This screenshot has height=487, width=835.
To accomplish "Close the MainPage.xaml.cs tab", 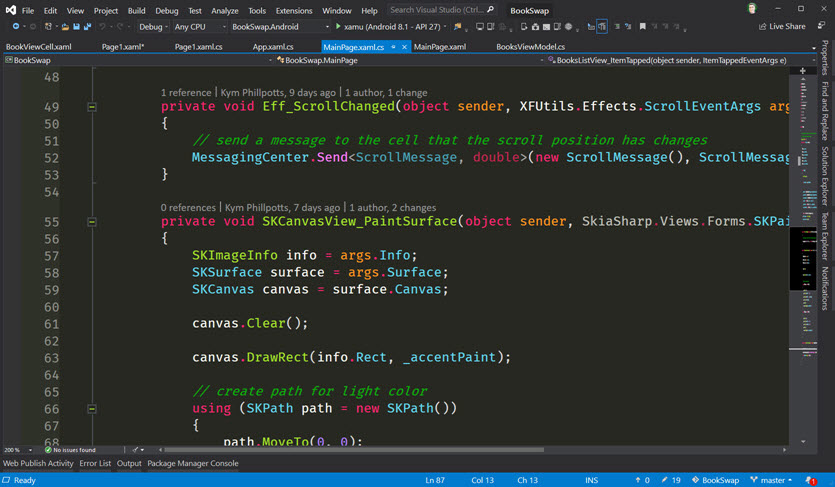I will 404,47.
